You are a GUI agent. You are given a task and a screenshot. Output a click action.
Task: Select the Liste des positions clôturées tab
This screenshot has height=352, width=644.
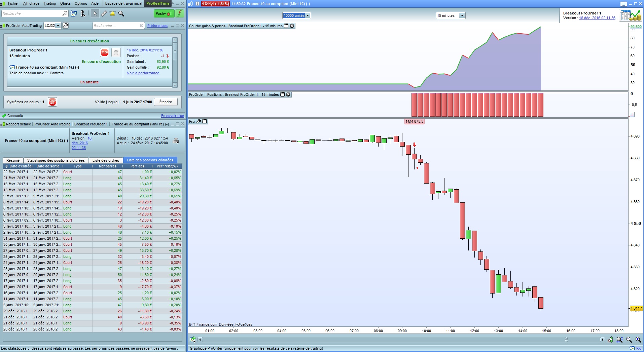[150, 160]
